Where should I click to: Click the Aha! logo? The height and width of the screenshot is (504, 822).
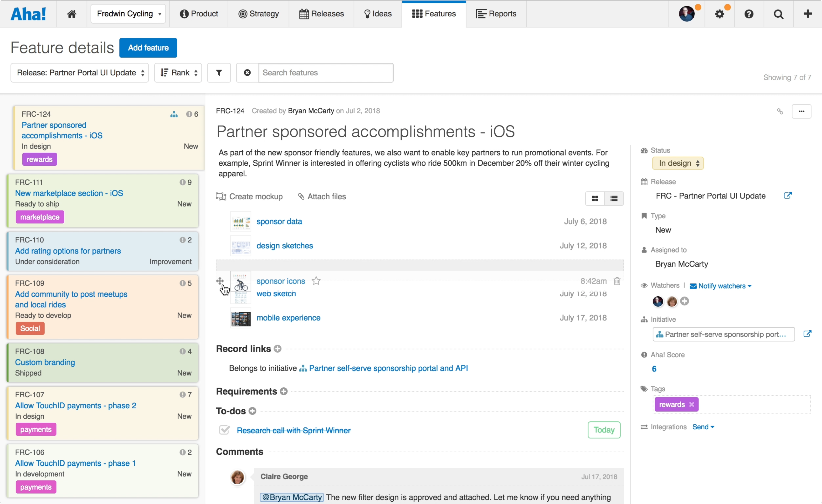[28, 14]
